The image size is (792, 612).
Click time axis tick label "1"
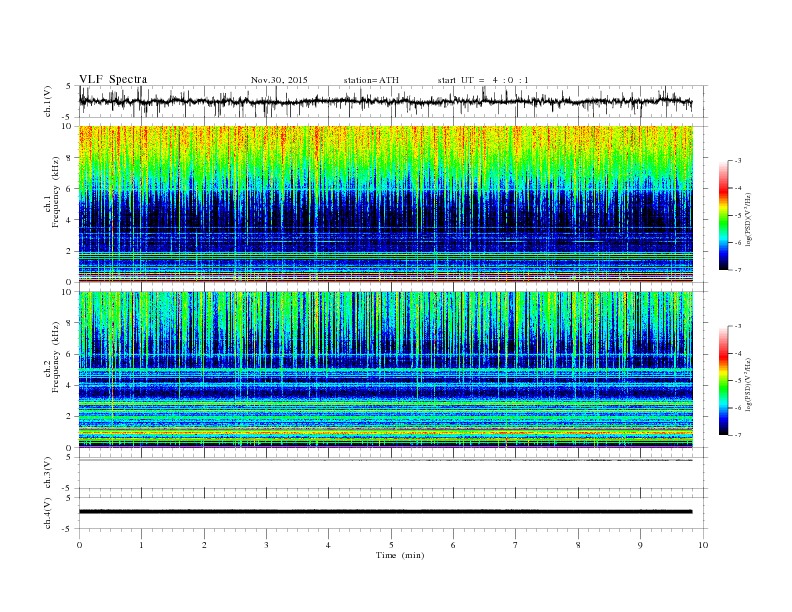pyautogui.click(x=141, y=545)
